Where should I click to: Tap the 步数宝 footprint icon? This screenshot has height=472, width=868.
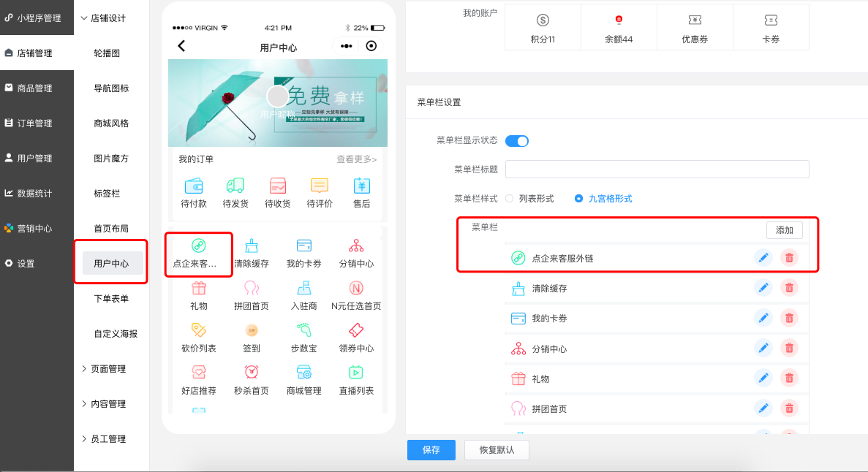(304, 330)
